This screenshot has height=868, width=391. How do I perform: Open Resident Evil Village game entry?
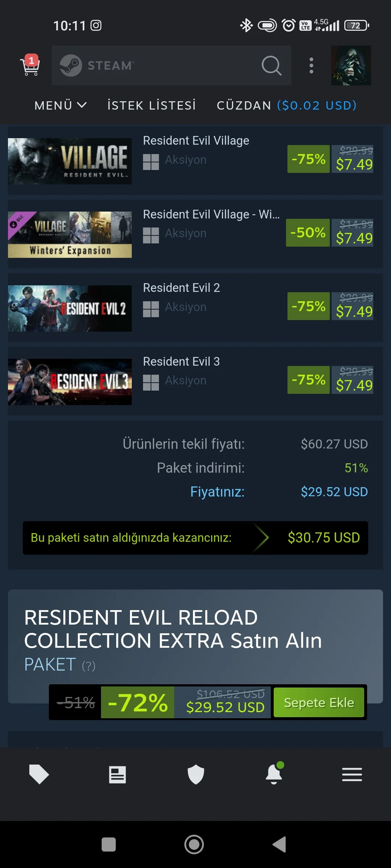pos(196,140)
